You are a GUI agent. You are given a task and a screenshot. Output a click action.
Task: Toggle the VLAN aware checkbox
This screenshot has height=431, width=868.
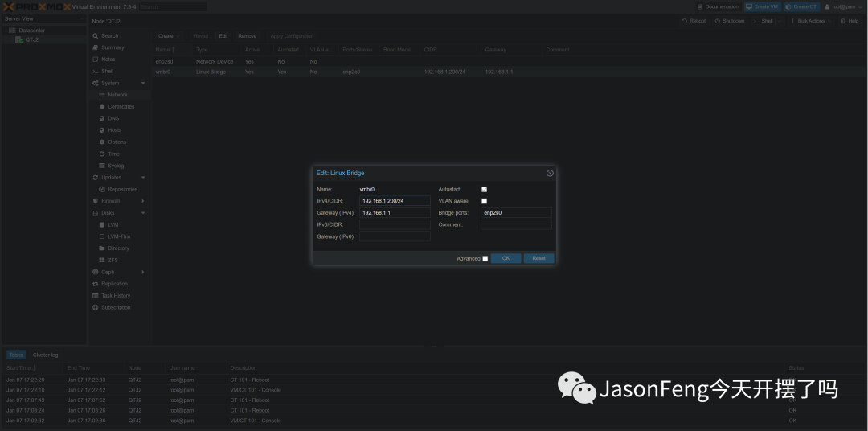pos(485,201)
